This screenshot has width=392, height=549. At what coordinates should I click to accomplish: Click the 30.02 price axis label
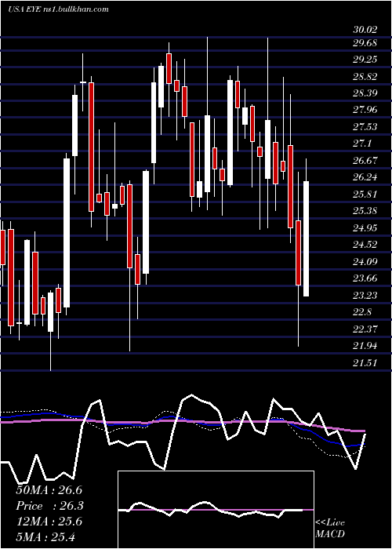click(x=365, y=29)
